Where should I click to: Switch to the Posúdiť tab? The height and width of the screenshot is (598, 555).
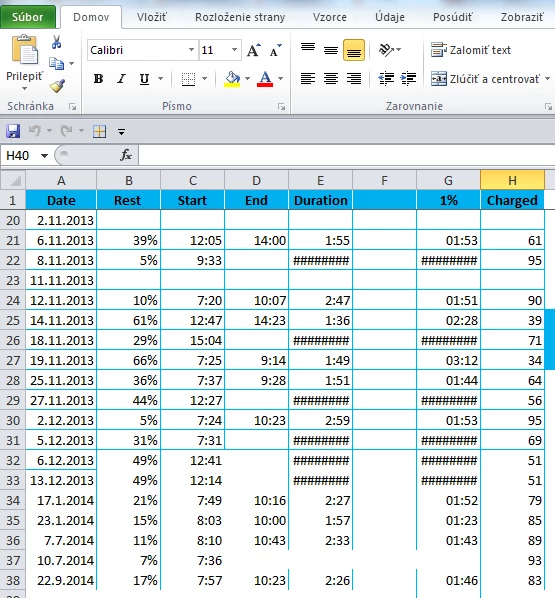coord(453,17)
